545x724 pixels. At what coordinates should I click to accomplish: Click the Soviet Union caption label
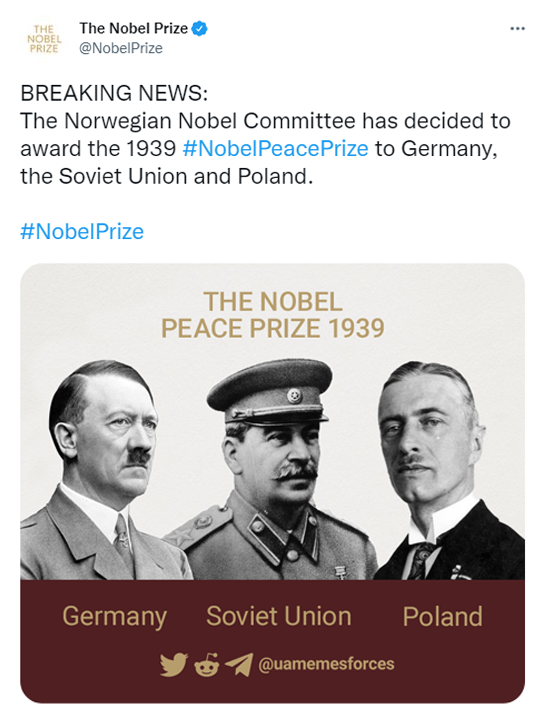tap(279, 616)
